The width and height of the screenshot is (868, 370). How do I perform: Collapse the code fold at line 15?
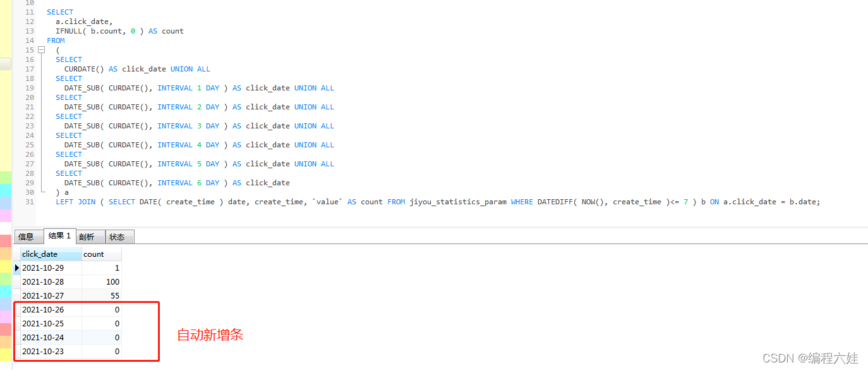41,50
